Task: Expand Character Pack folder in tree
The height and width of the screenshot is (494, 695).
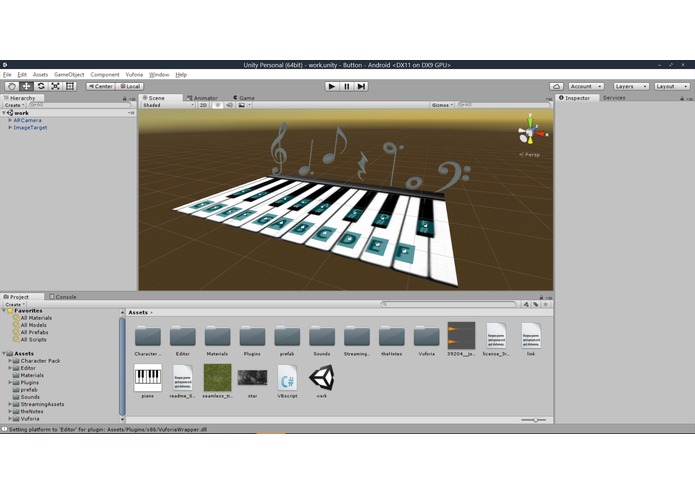Action: pos(10,361)
